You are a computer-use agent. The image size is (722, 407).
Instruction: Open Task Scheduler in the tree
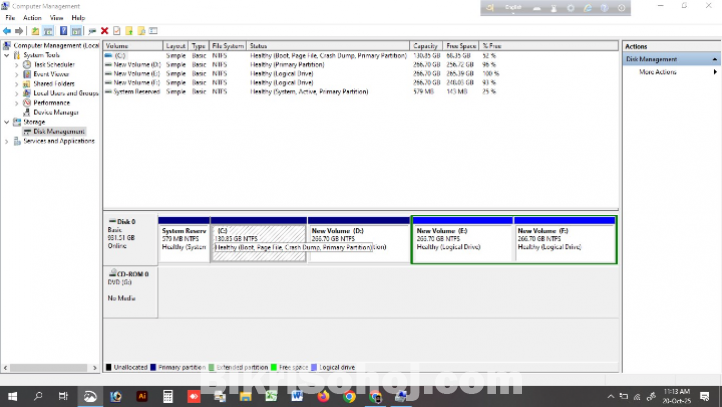(53, 64)
